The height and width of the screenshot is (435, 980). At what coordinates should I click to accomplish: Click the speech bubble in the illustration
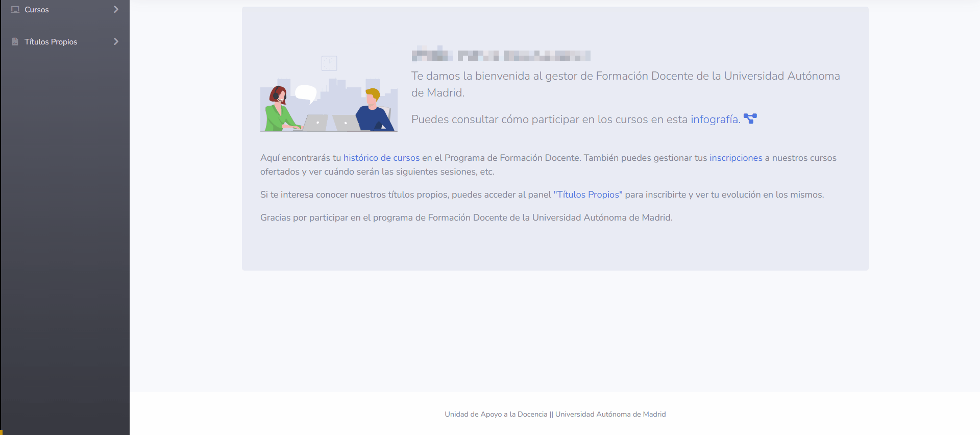pyautogui.click(x=306, y=93)
